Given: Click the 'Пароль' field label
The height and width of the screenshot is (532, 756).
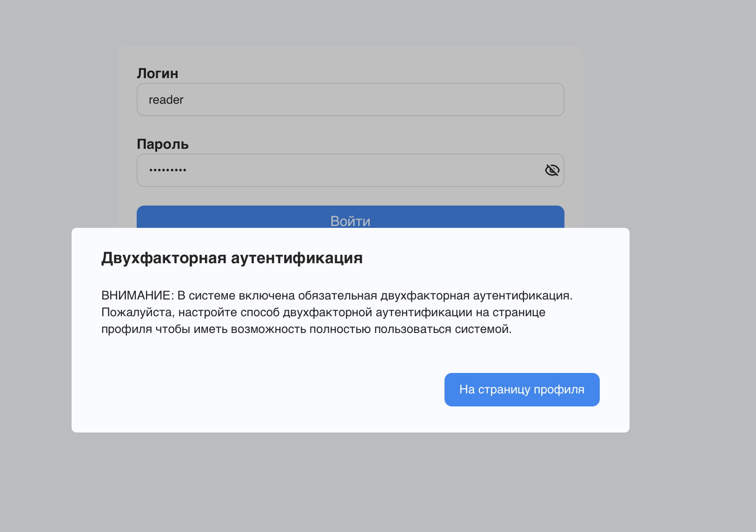Looking at the screenshot, I should pyautogui.click(x=163, y=144).
